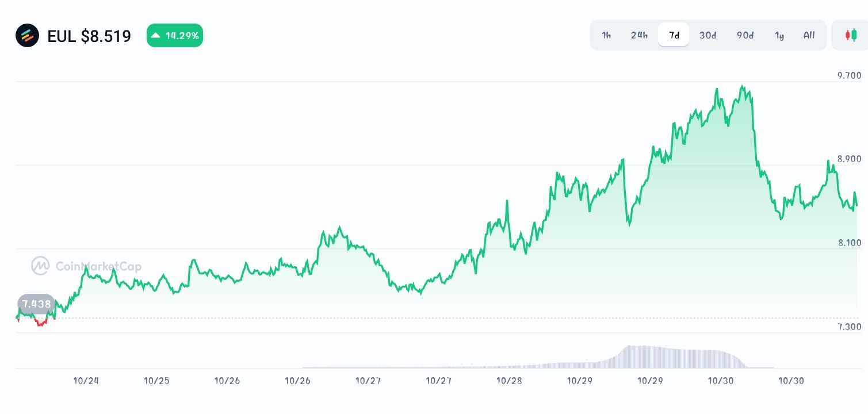Select the 30d time range tab

pyautogui.click(x=708, y=35)
